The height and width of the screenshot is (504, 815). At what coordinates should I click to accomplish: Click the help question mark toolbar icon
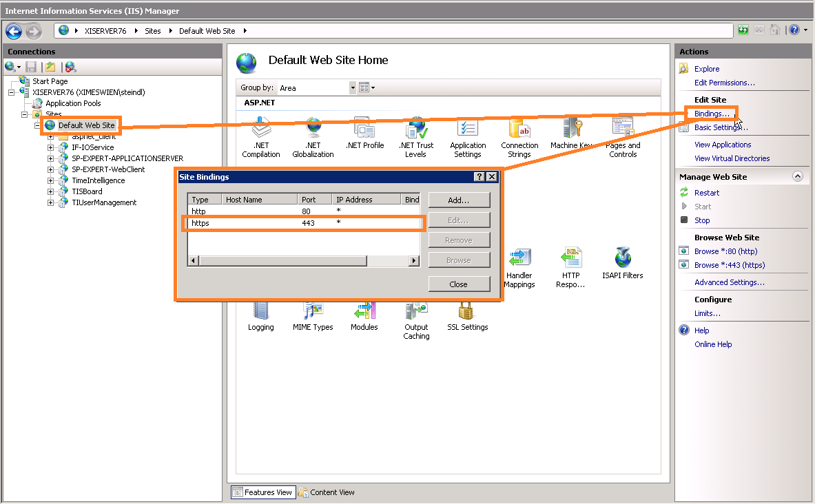(x=794, y=30)
